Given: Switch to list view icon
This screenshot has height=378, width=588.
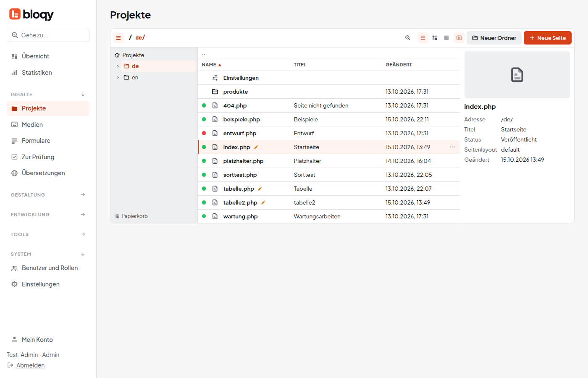Looking at the screenshot, I should [423, 38].
